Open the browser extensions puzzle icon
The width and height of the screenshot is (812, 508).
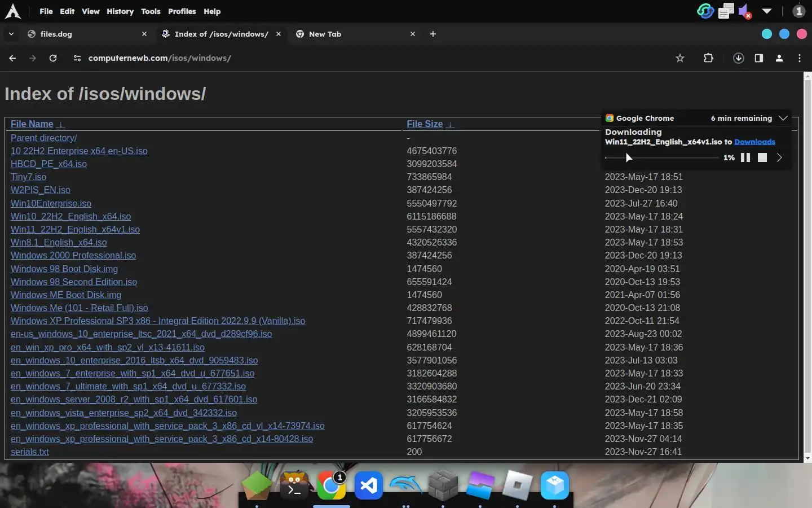tap(709, 58)
